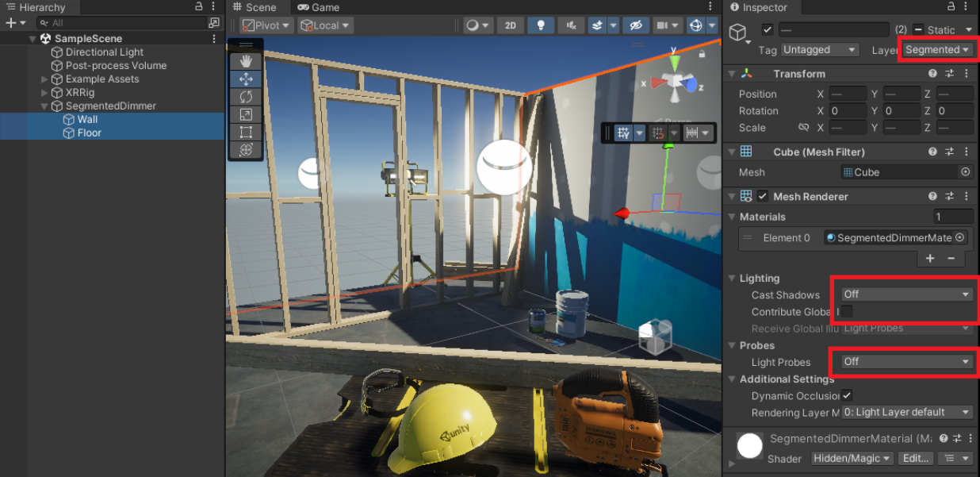Open Layer dropdown set to Segmented
Image resolution: width=980 pixels, height=477 pixels.
point(937,50)
